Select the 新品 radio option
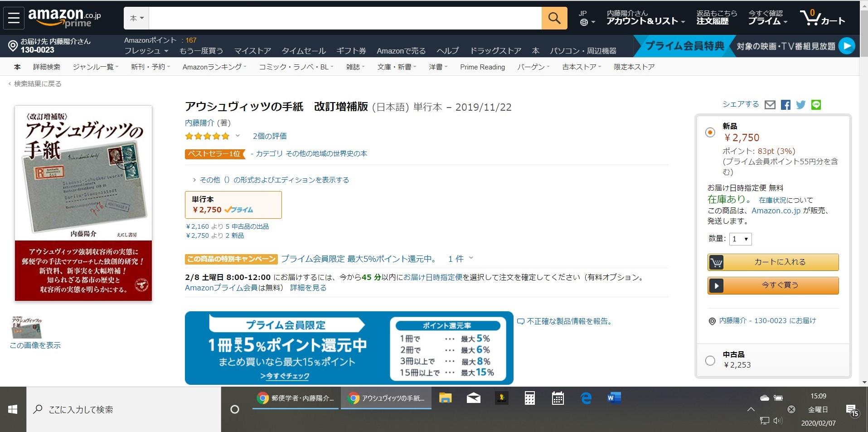 click(710, 133)
